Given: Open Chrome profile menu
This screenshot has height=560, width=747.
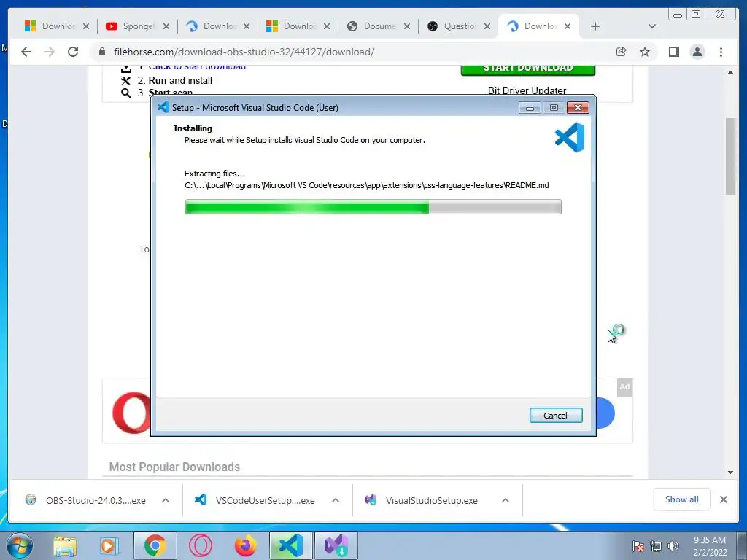Looking at the screenshot, I should pos(697,52).
